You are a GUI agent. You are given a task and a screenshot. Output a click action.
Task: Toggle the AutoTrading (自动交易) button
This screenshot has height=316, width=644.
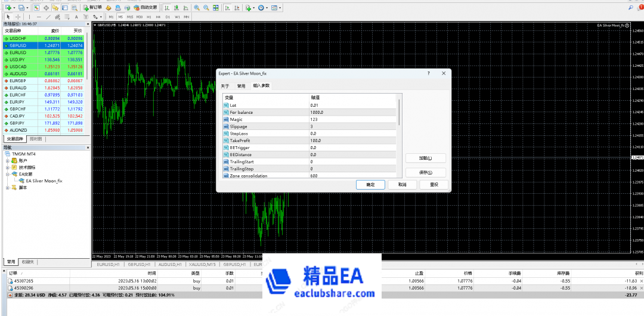coord(141,8)
